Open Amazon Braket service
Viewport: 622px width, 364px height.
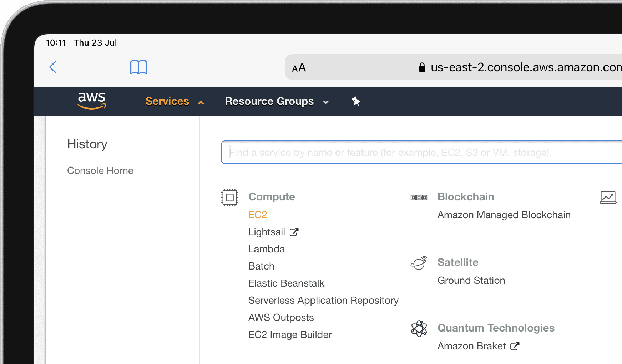(x=471, y=346)
